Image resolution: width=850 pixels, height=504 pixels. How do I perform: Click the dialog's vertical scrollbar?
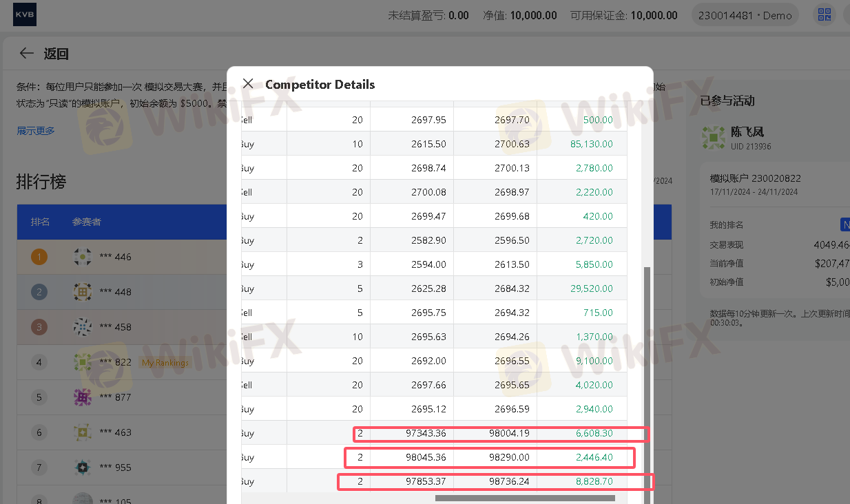647,379
